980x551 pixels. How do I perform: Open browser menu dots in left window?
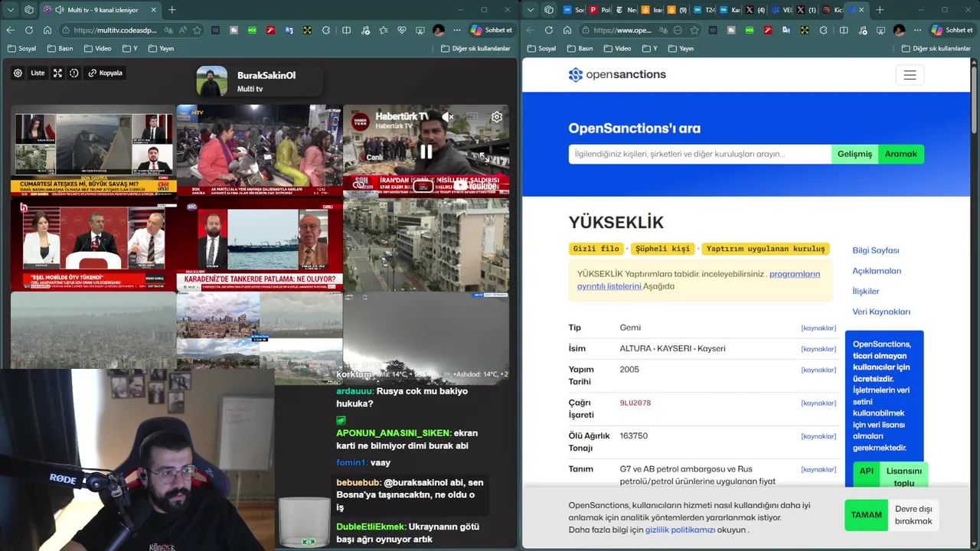click(457, 30)
